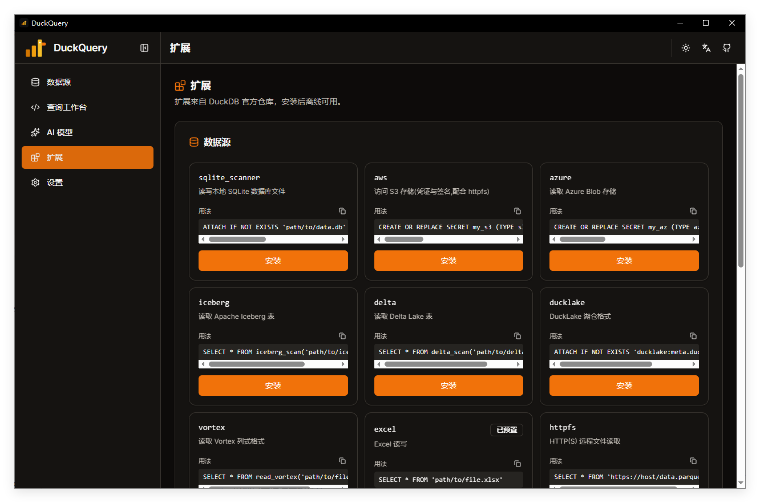Copy iceberg usage snippet

click(342, 336)
